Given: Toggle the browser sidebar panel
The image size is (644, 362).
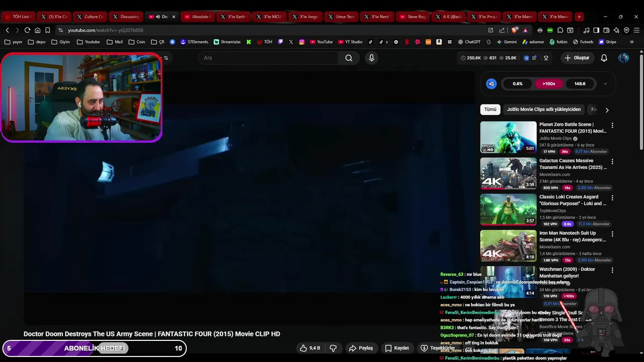Looking at the screenshot, I should click(596, 30).
